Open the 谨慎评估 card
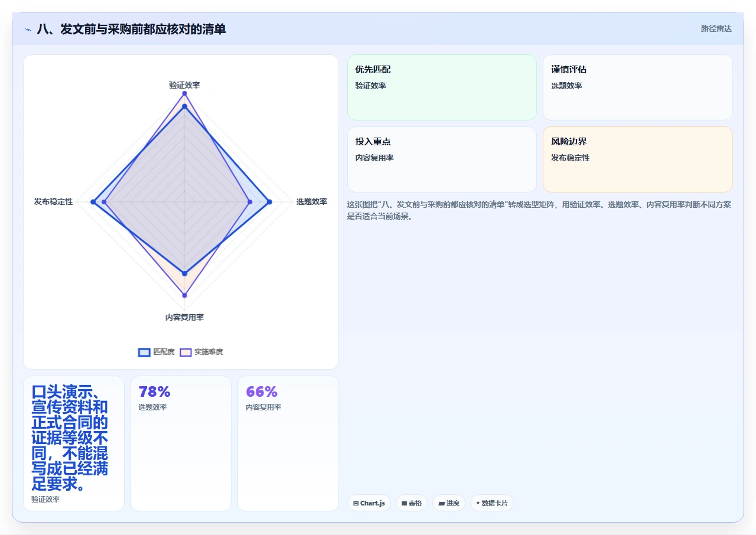The image size is (756, 535). click(638, 87)
